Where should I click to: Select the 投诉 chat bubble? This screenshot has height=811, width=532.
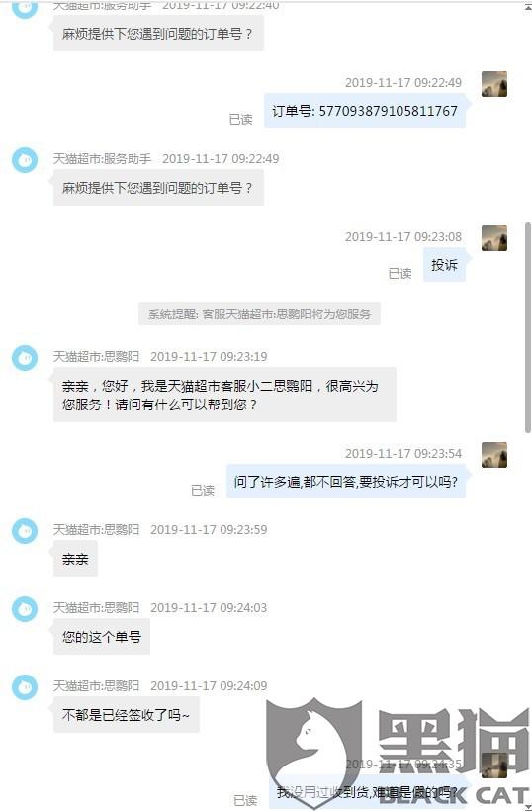[x=445, y=265]
